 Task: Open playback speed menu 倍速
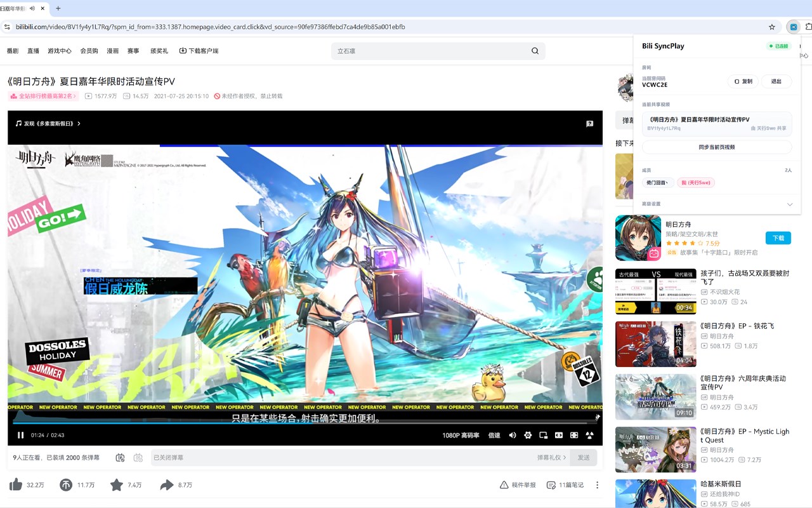point(494,436)
